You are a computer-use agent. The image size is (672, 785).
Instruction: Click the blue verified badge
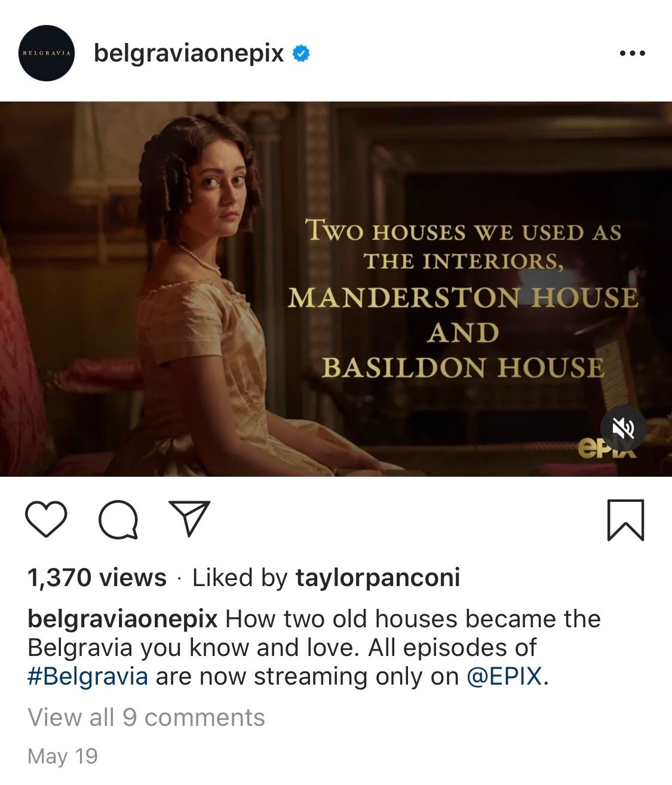(x=301, y=54)
